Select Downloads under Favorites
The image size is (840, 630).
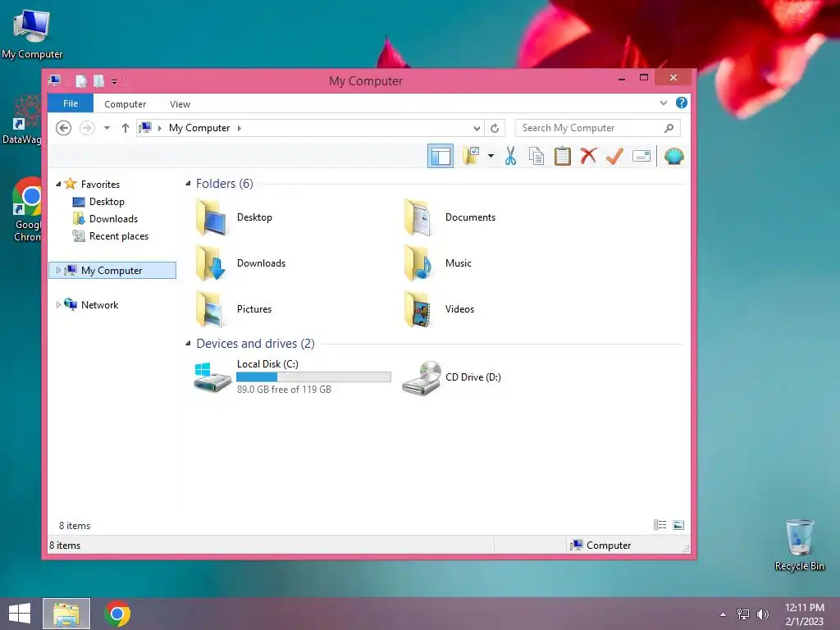[113, 219]
